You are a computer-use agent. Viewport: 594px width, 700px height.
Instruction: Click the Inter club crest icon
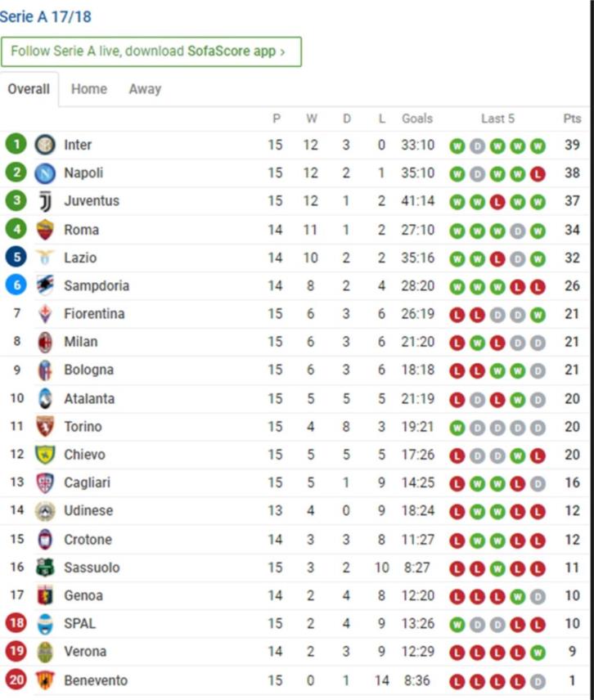point(45,145)
